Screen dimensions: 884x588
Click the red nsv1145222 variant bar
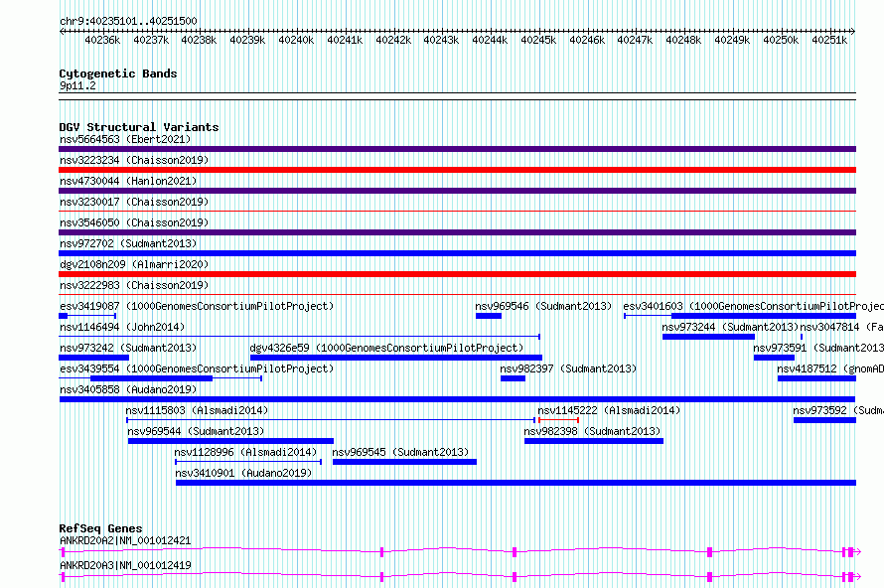tap(558, 420)
